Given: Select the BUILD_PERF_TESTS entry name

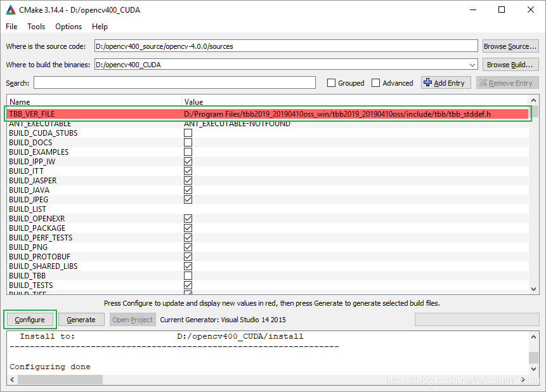Looking at the screenshot, I should [x=41, y=238].
